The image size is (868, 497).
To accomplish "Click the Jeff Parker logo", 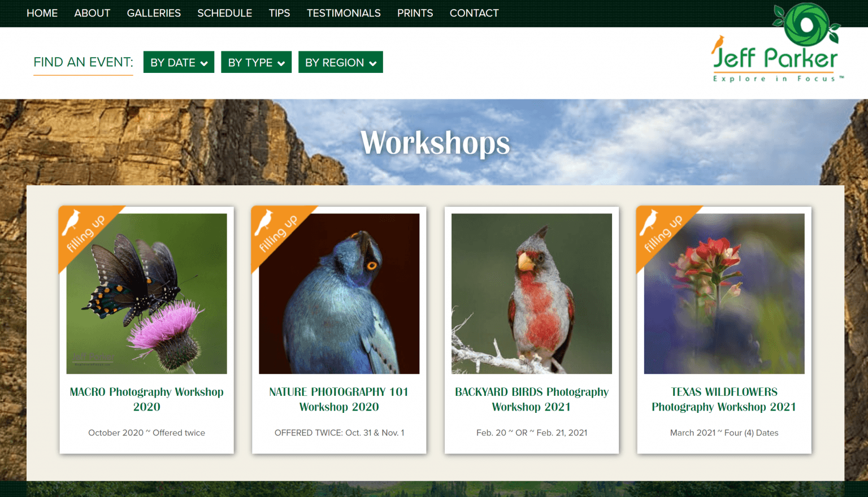I will pyautogui.click(x=777, y=45).
